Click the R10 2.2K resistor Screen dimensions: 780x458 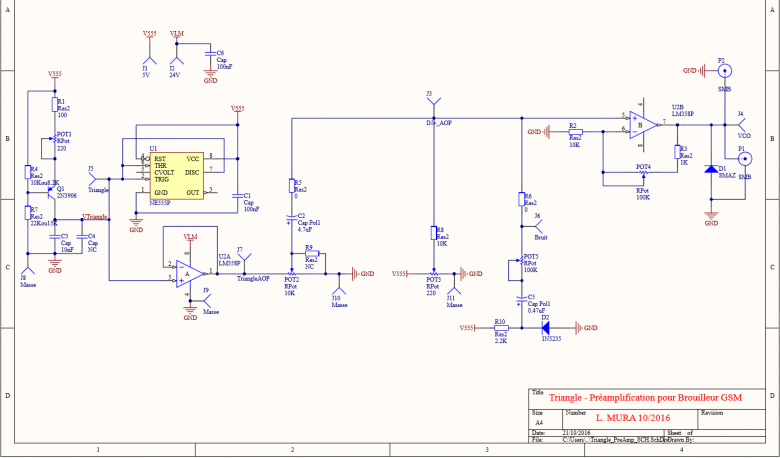click(501, 328)
